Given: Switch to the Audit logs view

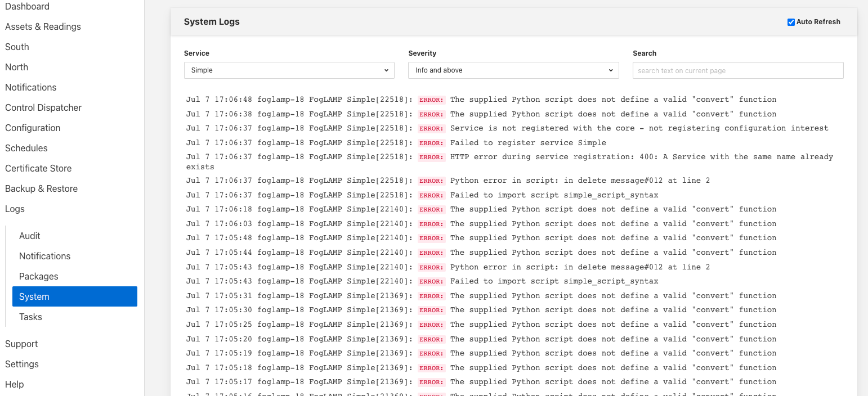Looking at the screenshot, I should pyautogui.click(x=29, y=236).
